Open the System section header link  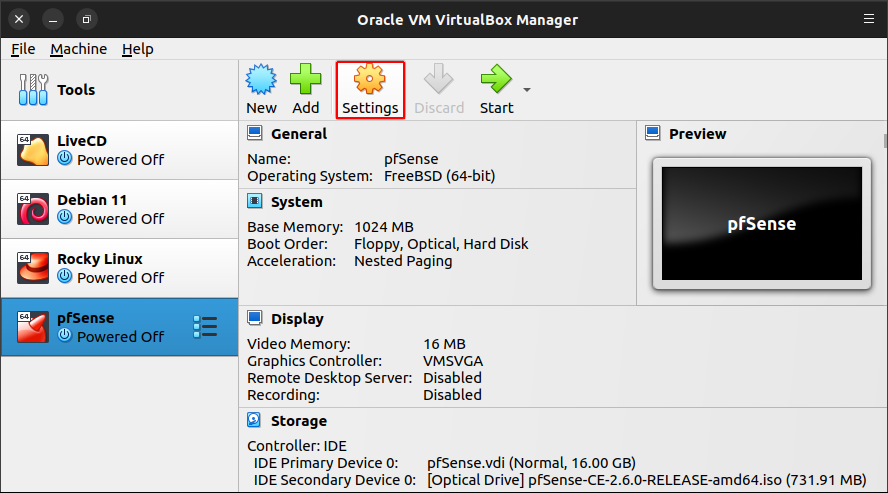(x=297, y=202)
